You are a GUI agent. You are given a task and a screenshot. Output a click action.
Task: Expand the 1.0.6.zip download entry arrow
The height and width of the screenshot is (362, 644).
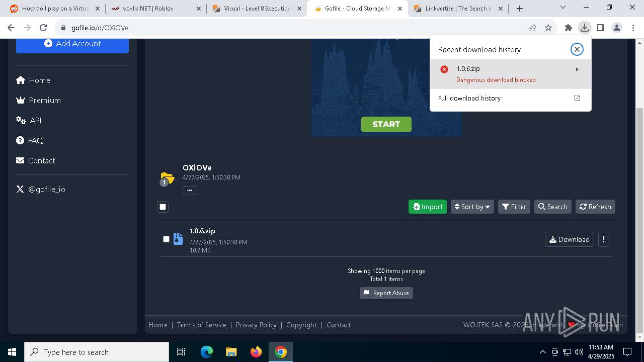coord(577,69)
